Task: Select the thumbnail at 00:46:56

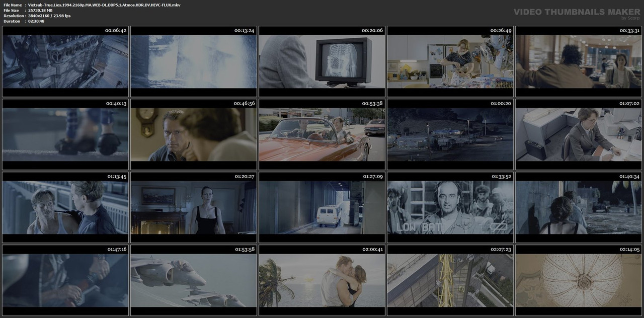Action: click(194, 134)
